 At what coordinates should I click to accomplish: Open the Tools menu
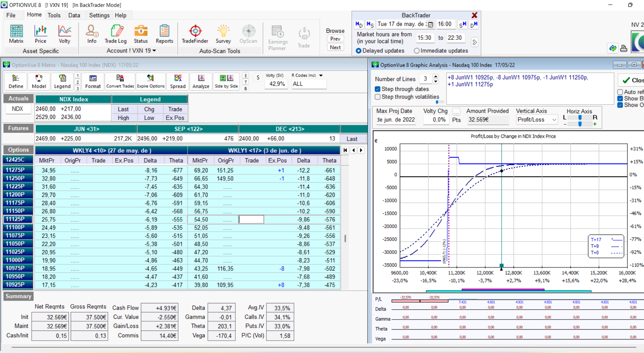click(x=54, y=15)
